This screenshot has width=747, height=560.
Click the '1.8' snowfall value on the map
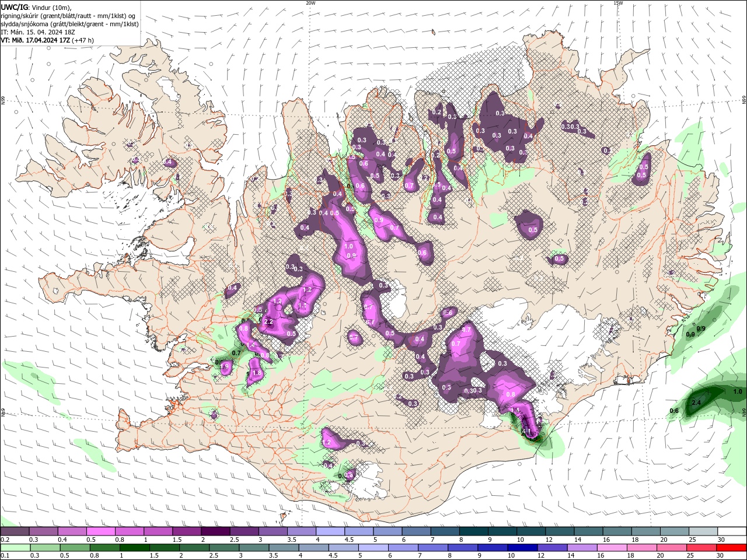(x=256, y=373)
